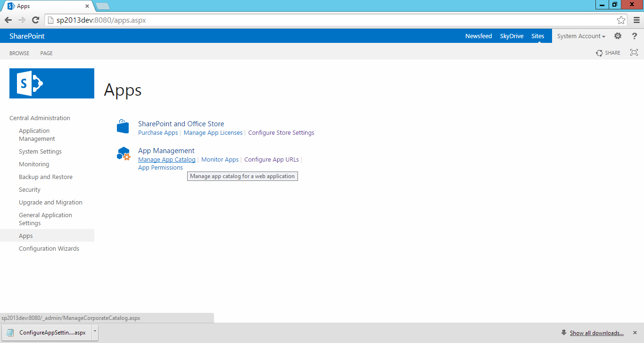Reload the page with the refresh icon
This screenshot has height=343, width=644.
pos(35,20)
